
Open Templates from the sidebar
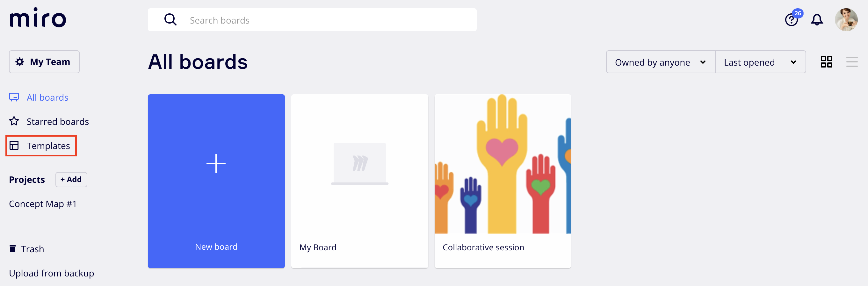coord(48,146)
